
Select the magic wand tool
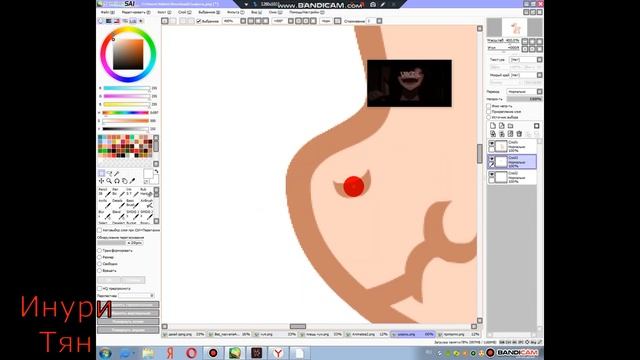pyautogui.click(x=117, y=173)
